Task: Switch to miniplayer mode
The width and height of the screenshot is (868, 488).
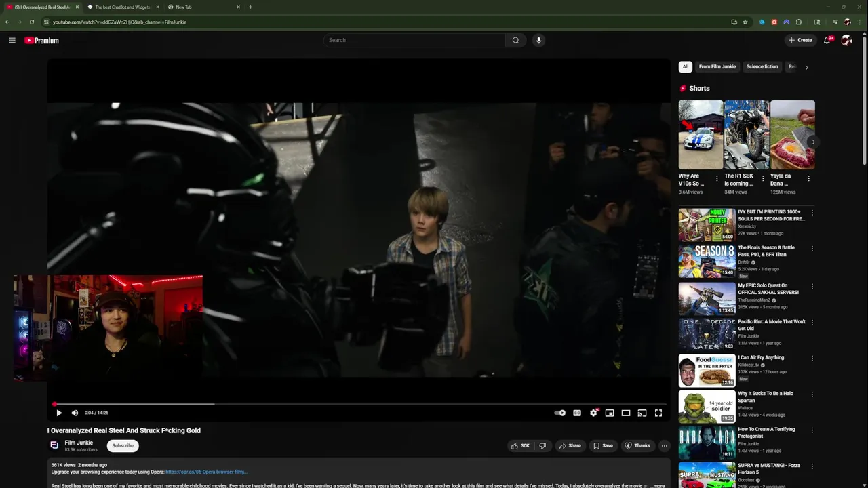Action: tap(610, 413)
